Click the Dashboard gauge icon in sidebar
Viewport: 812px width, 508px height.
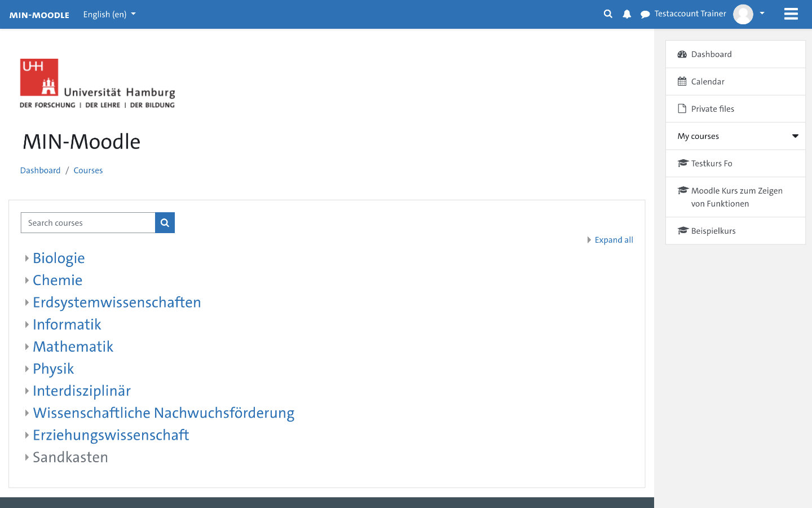682,54
